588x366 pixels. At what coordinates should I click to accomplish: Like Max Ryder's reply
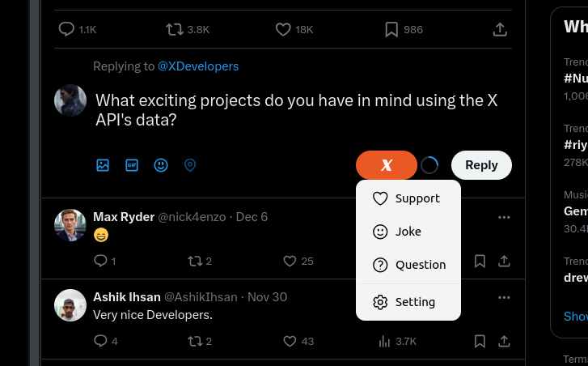tap(290, 261)
